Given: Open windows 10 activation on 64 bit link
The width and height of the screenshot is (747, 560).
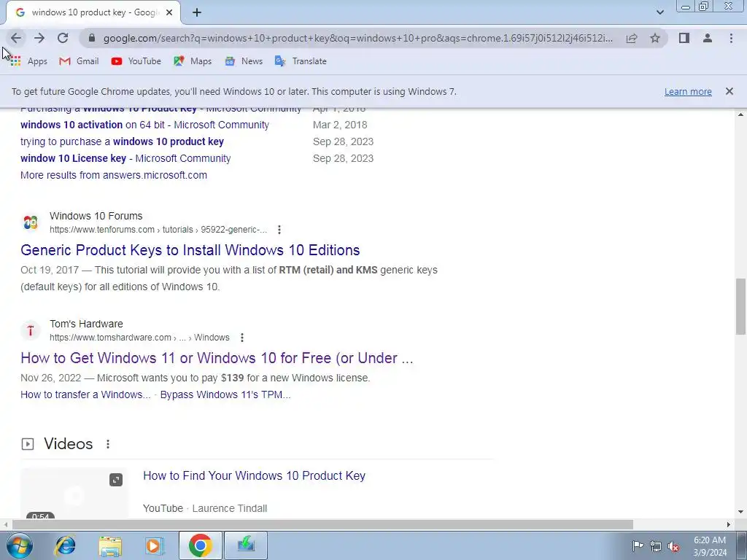Looking at the screenshot, I should pyautogui.click(x=145, y=125).
